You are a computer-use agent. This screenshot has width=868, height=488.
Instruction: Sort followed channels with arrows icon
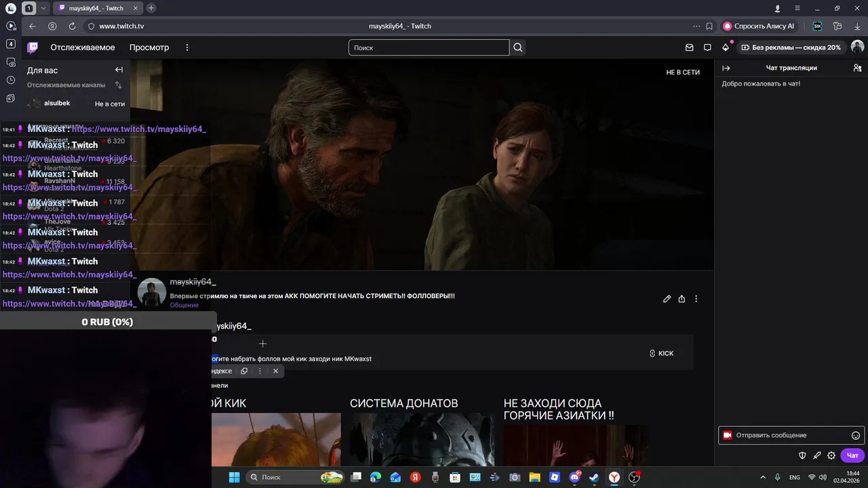click(x=119, y=85)
